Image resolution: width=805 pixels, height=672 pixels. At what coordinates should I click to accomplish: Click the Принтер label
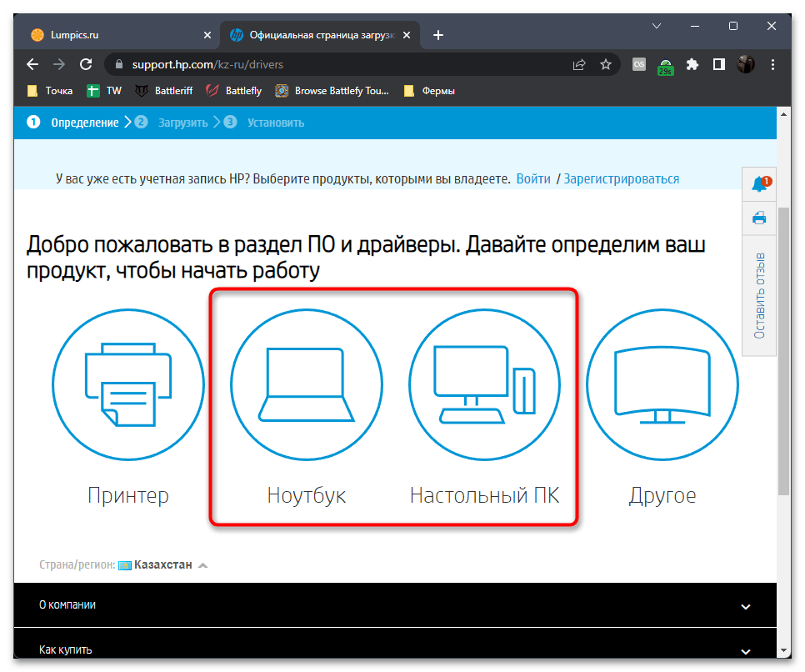[128, 495]
